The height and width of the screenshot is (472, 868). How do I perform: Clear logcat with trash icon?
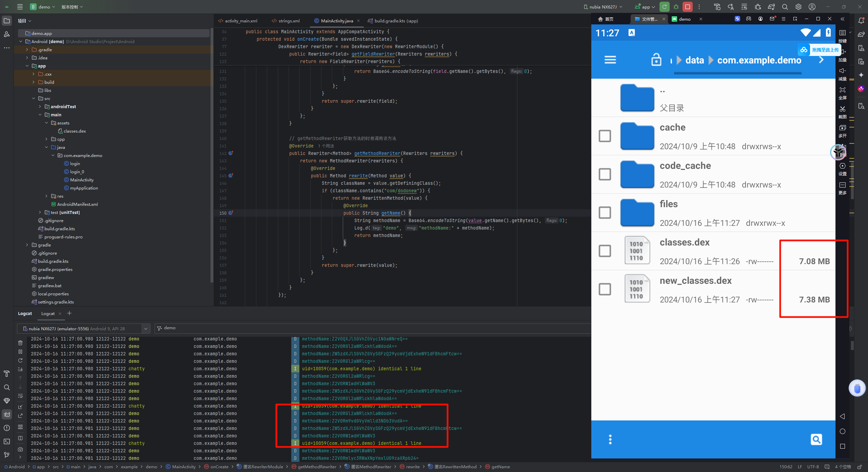tap(20, 343)
